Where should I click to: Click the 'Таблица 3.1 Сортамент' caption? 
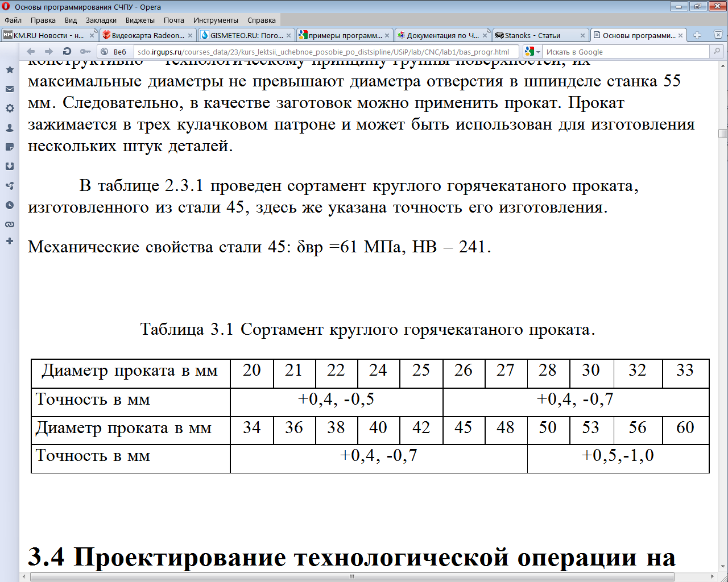click(367, 330)
